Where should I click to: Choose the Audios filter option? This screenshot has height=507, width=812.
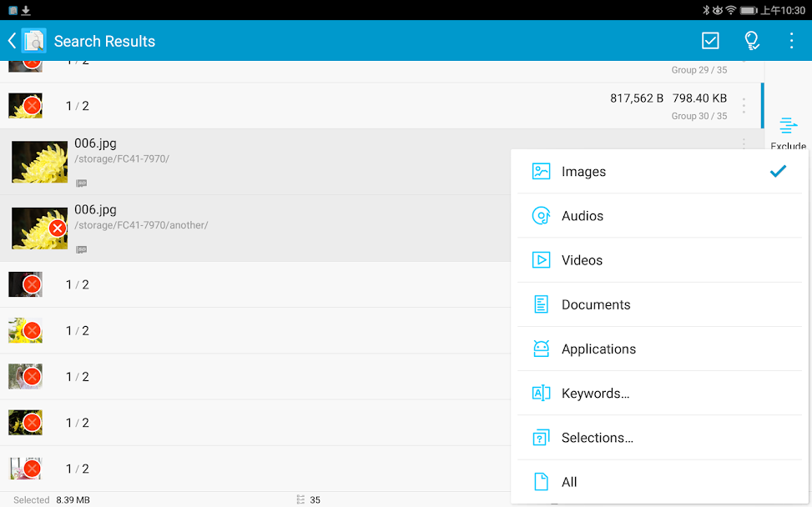pyautogui.click(x=582, y=216)
